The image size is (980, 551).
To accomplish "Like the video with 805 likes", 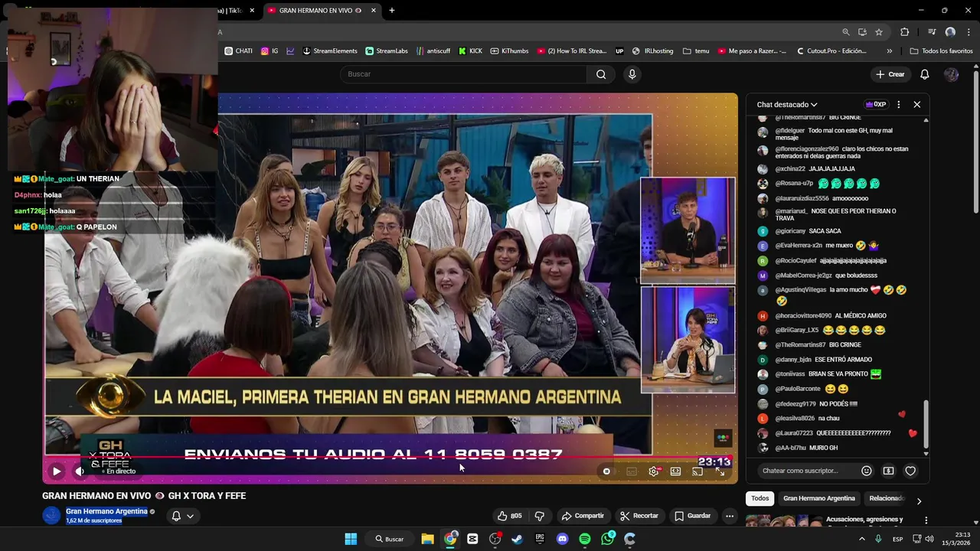I will [x=509, y=516].
